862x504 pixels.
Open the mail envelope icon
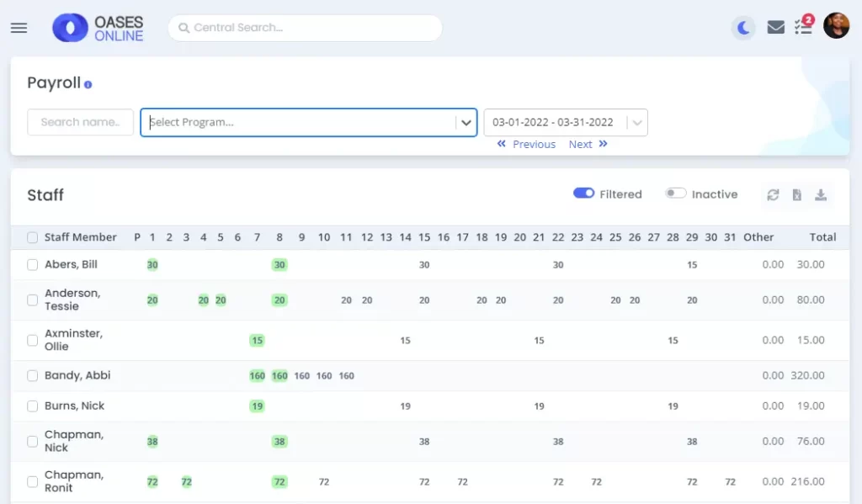pos(775,28)
